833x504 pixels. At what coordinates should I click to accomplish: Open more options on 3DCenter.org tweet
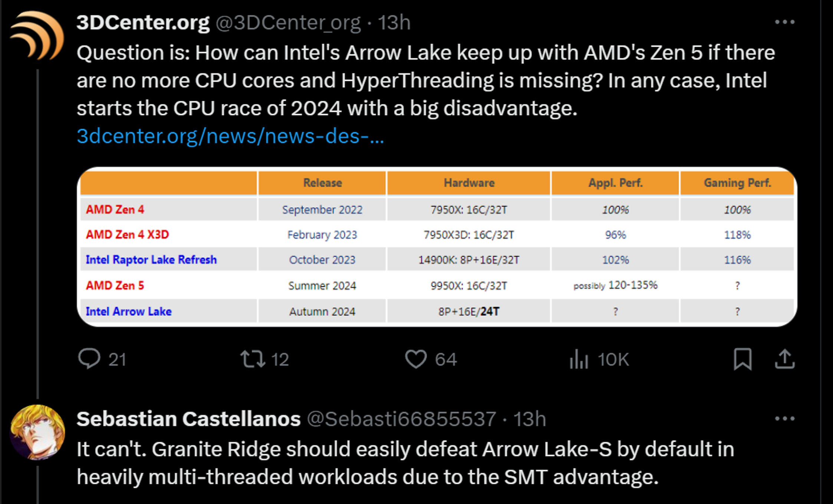pyautogui.click(x=784, y=22)
